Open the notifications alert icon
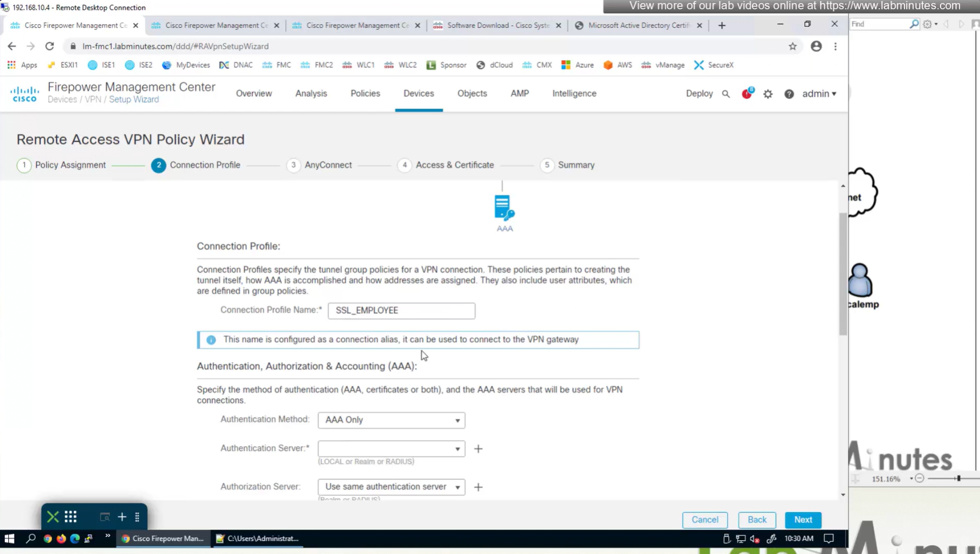980x554 pixels. pyautogui.click(x=747, y=94)
